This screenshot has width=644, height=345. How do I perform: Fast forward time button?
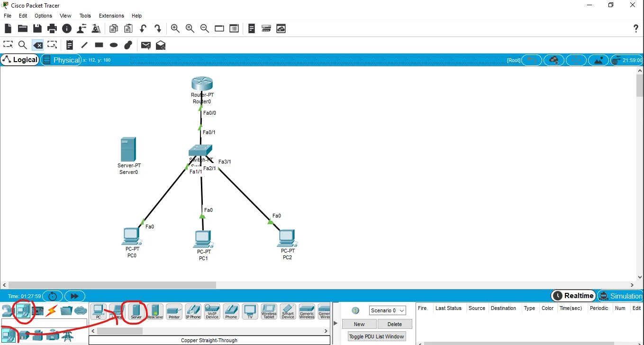pos(74,296)
